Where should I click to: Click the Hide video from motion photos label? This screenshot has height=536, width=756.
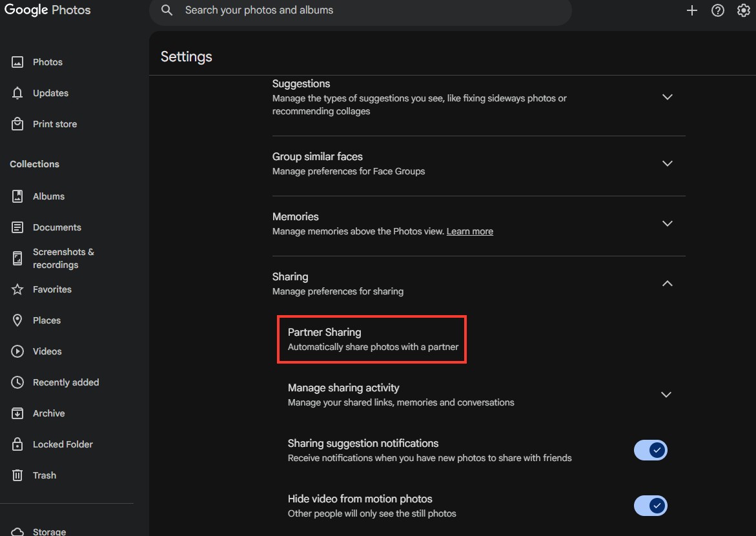[x=360, y=499]
